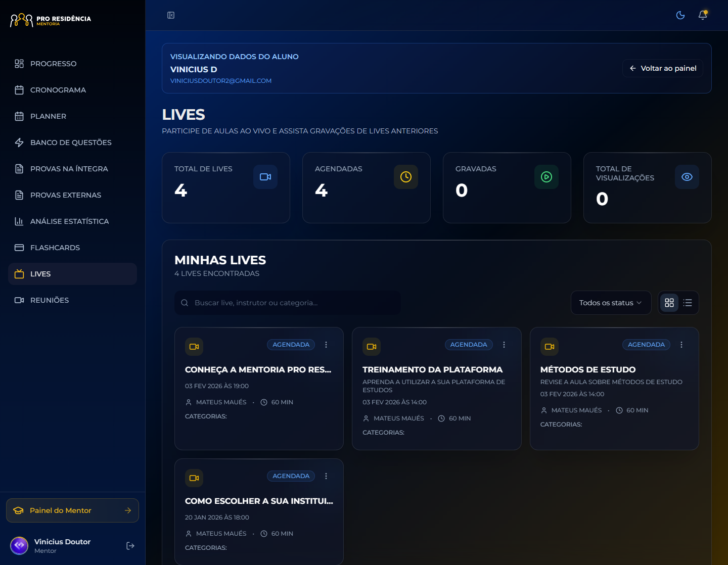Click the clock icon on Como Escolher card
Screen dimensions: 728x565
click(264, 534)
